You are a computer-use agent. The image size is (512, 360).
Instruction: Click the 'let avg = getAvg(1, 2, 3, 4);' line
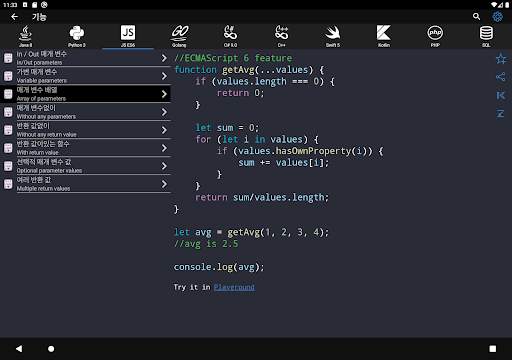pos(251,232)
